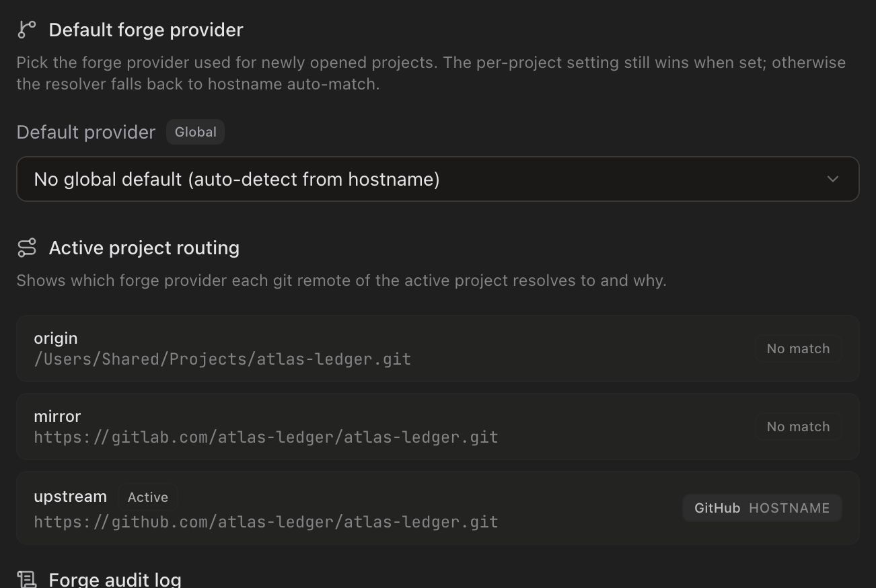Click the origin remote name
This screenshot has height=588, width=876.
point(56,338)
